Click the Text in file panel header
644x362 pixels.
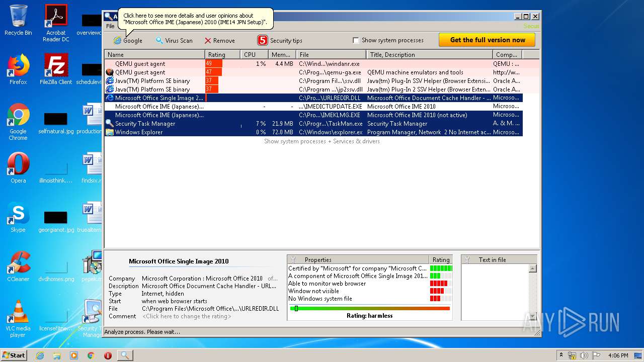[499, 259]
